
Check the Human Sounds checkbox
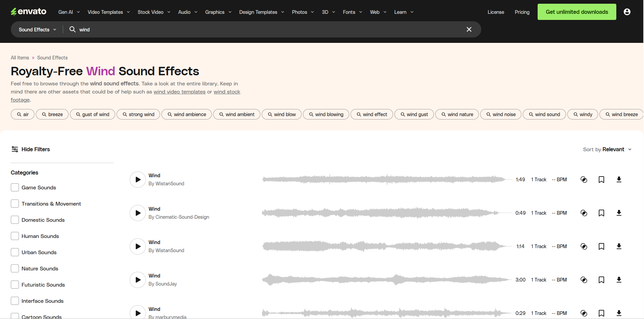click(15, 236)
